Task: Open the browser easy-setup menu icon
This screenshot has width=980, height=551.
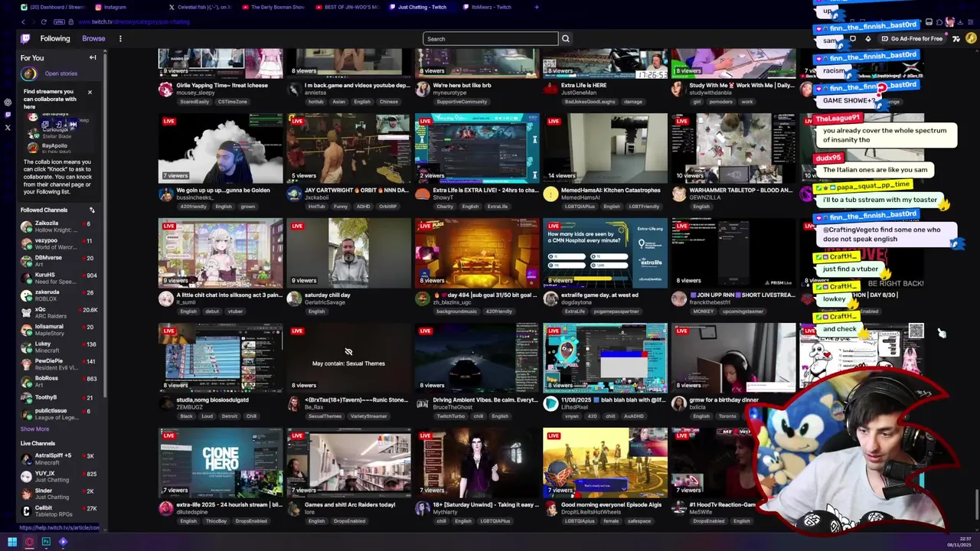Action: tap(972, 21)
